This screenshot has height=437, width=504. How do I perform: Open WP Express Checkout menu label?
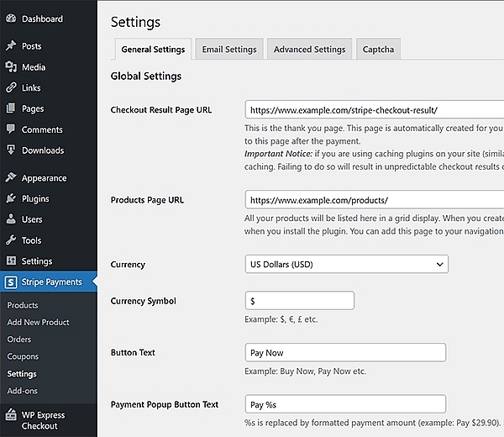(43, 420)
